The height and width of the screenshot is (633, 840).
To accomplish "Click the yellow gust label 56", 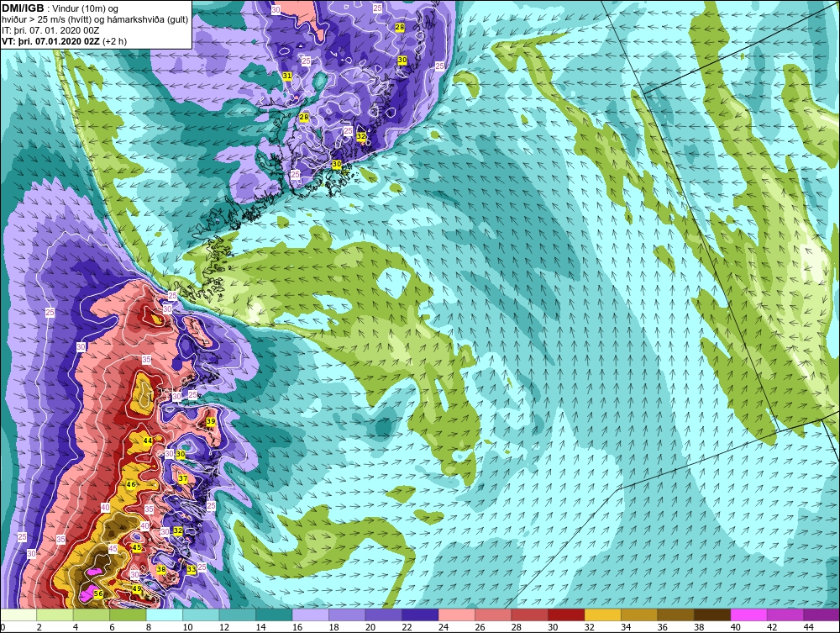I will [98, 593].
